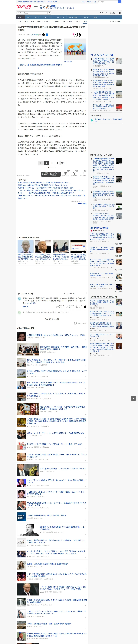Share the article on X
The width and height of the screenshot is (138, 644).
pyautogui.click(x=43, y=35)
